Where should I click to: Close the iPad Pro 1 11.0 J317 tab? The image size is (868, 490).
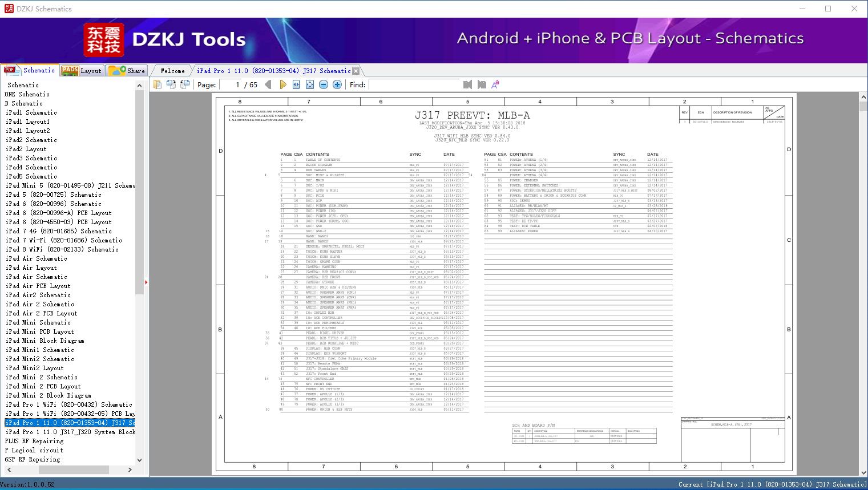tap(356, 71)
